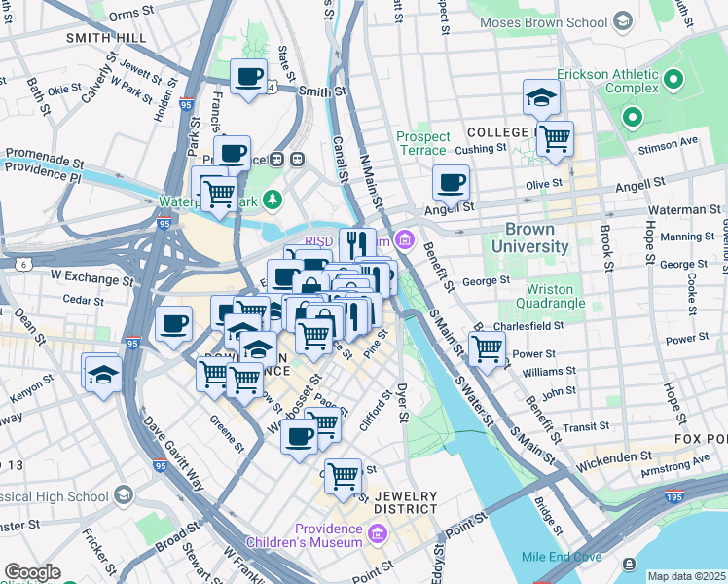Open the cafe marker beside Smith St
Viewport: 728px width, 584px height.
pyautogui.click(x=248, y=78)
